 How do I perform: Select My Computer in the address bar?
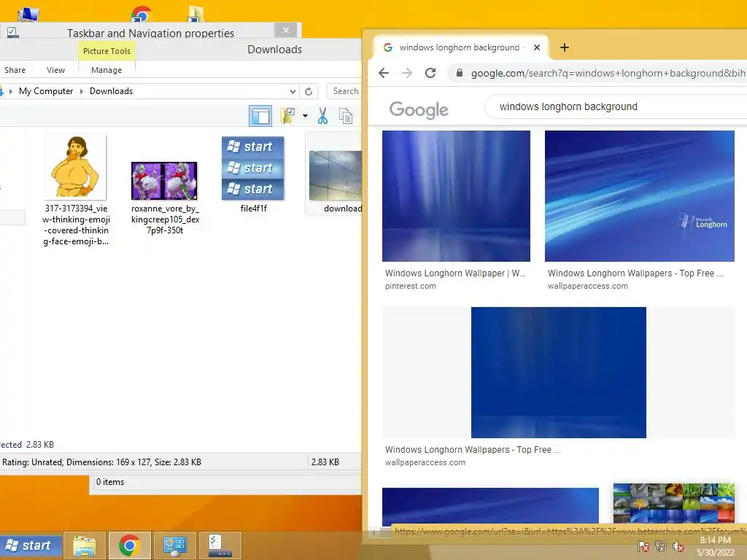(x=46, y=91)
